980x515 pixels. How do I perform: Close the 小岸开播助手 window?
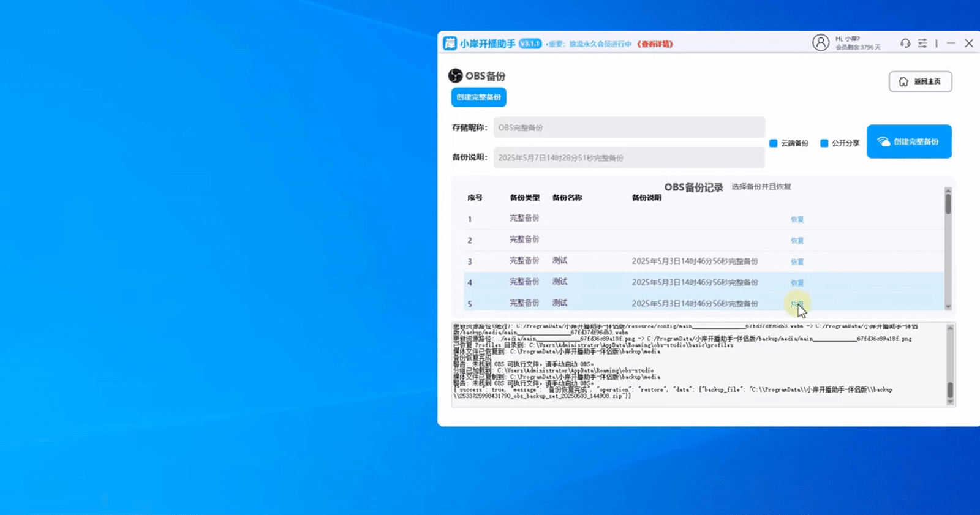969,43
